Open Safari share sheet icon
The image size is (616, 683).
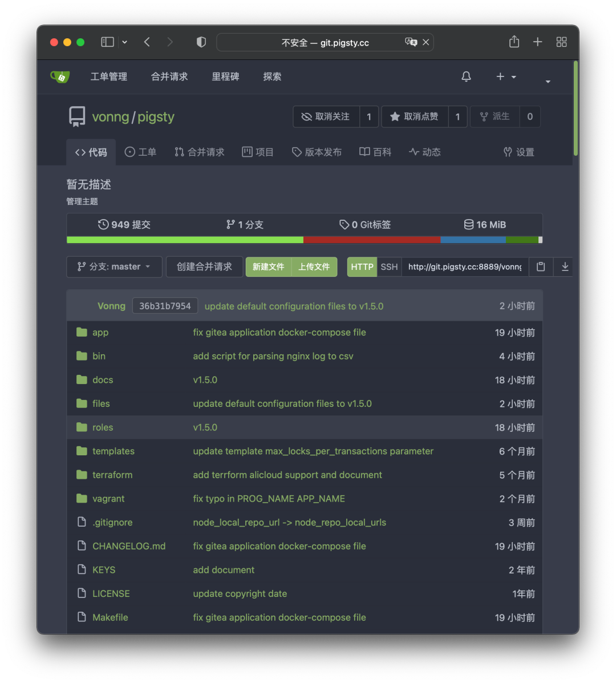click(514, 42)
